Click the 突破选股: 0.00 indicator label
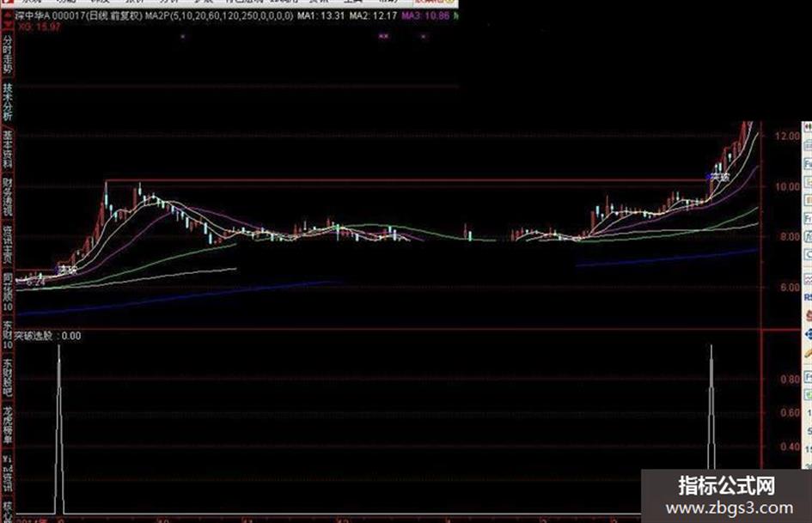 [47, 336]
